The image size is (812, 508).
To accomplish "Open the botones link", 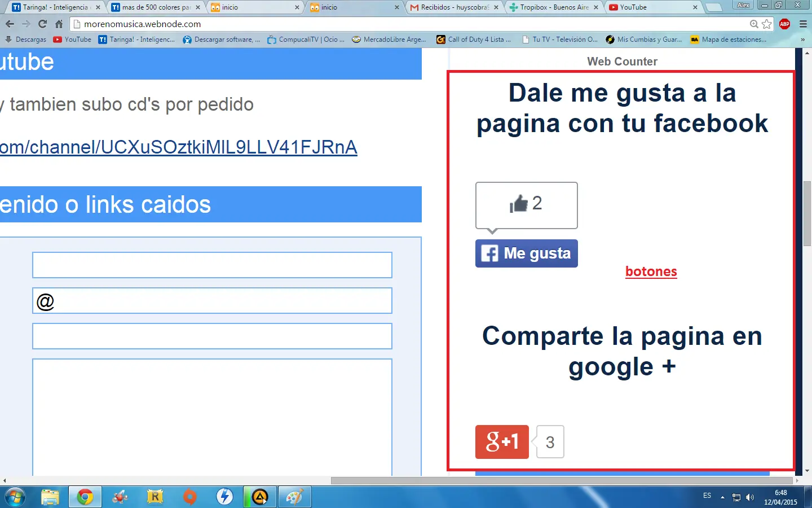I will tap(651, 271).
